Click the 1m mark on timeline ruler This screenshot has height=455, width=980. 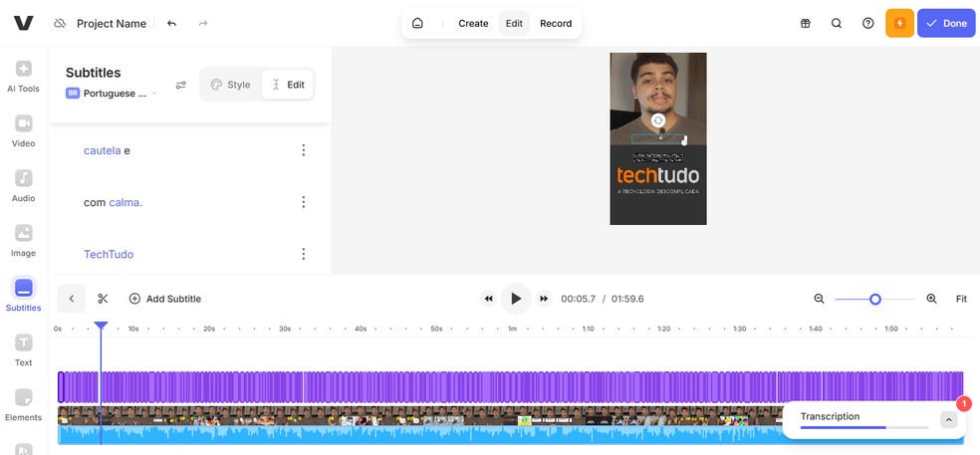tap(512, 329)
